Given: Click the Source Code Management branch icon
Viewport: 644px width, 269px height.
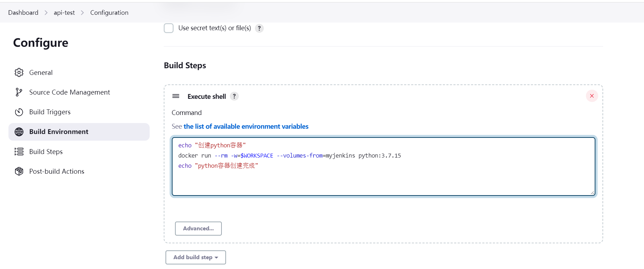Looking at the screenshot, I should (19, 92).
